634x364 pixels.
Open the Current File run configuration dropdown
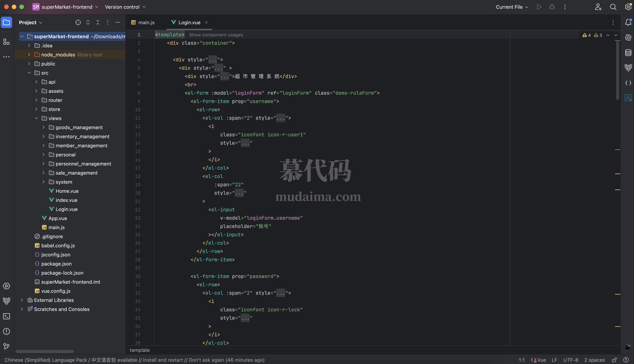511,7
